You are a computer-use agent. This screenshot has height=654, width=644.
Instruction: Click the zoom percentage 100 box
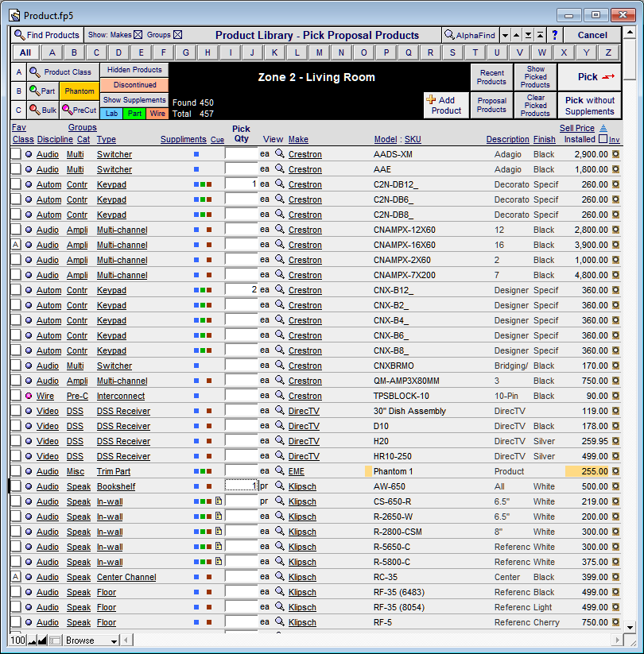point(18,640)
